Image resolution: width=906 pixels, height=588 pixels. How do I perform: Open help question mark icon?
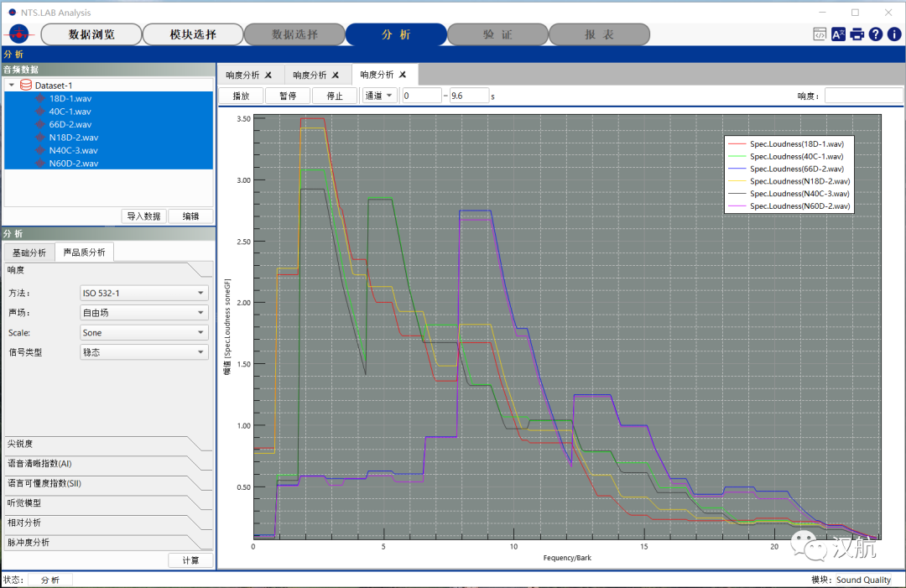click(875, 34)
